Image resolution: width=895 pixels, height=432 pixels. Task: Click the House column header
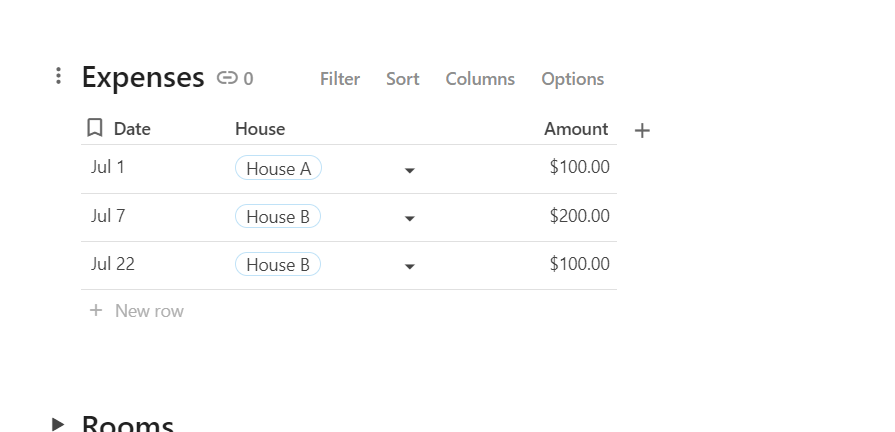[260, 129]
